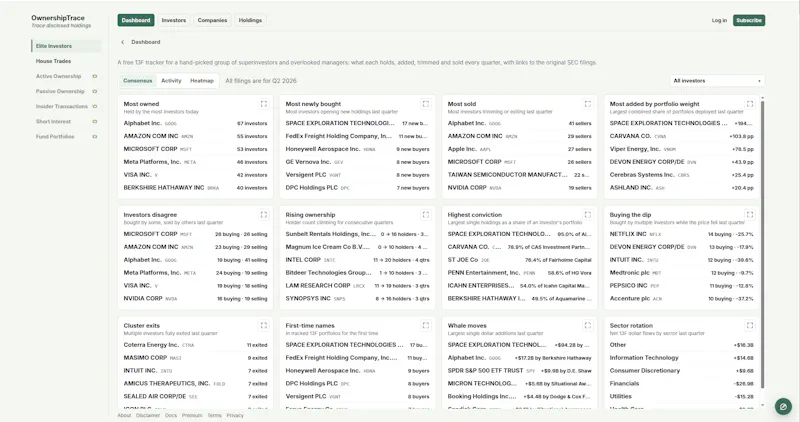Expand the Highest conviction card
The height and width of the screenshot is (422, 800).
point(588,215)
